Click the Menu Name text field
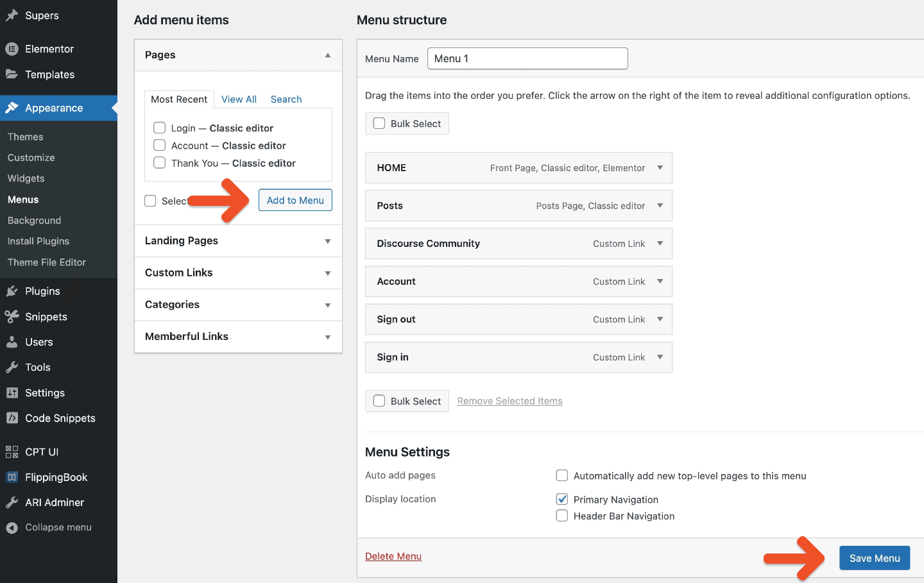Viewport: 924px width, 583px height. (x=527, y=58)
